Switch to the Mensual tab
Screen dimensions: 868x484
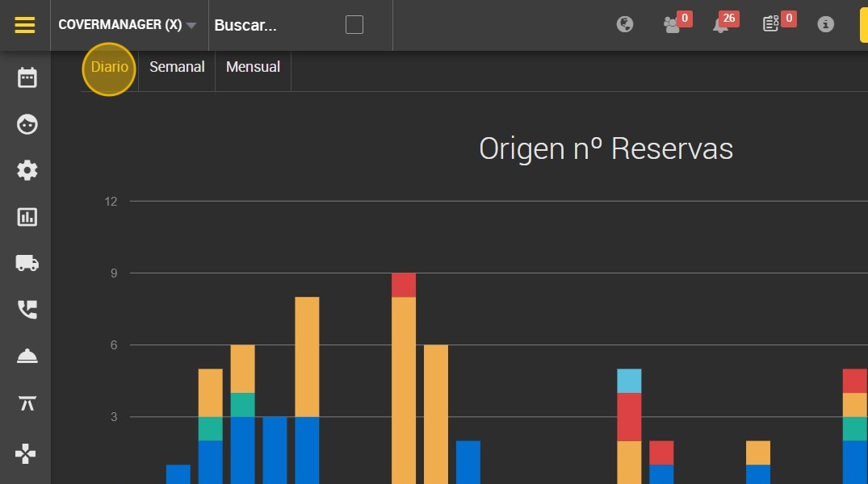pyautogui.click(x=253, y=67)
